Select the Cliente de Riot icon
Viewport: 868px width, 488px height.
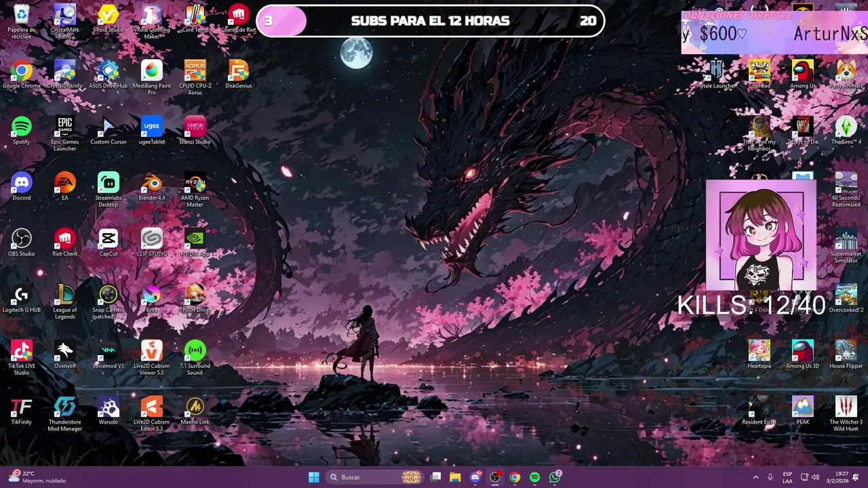(238, 15)
